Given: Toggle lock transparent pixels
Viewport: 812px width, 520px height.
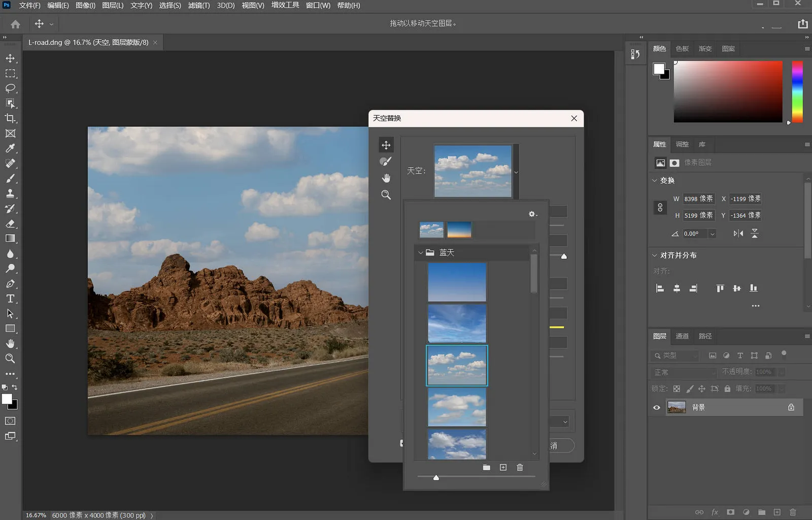Looking at the screenshot, I should [x=676, y=388].
